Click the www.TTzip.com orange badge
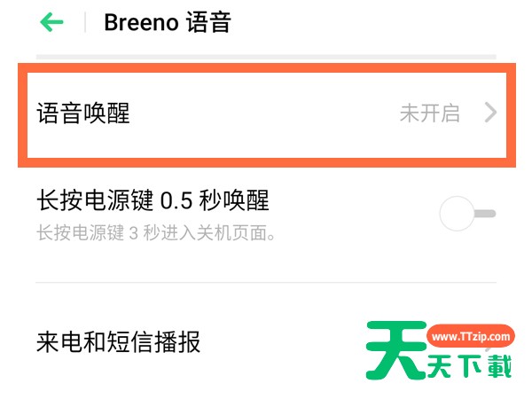Viewport: 532px width, 399px height. click(x=471, y=336)
